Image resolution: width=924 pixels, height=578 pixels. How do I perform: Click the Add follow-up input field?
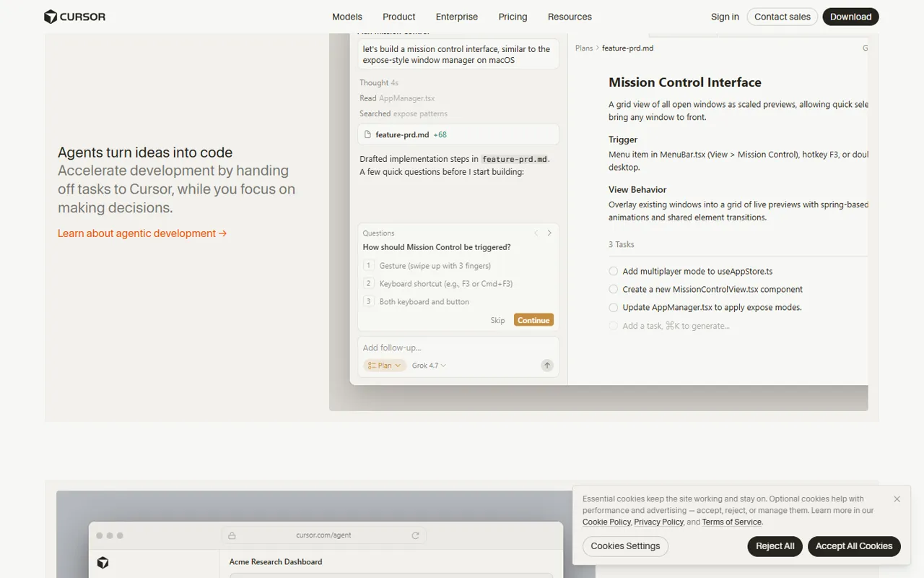(458, 348)
